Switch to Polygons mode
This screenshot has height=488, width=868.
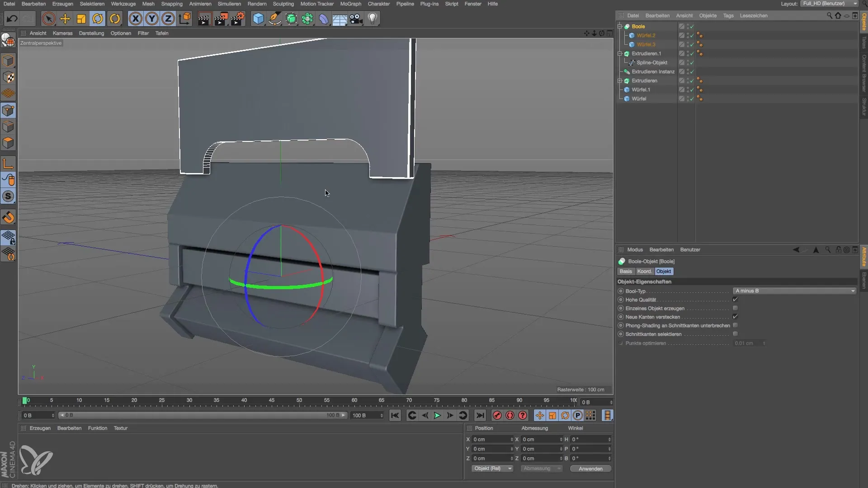8,143
